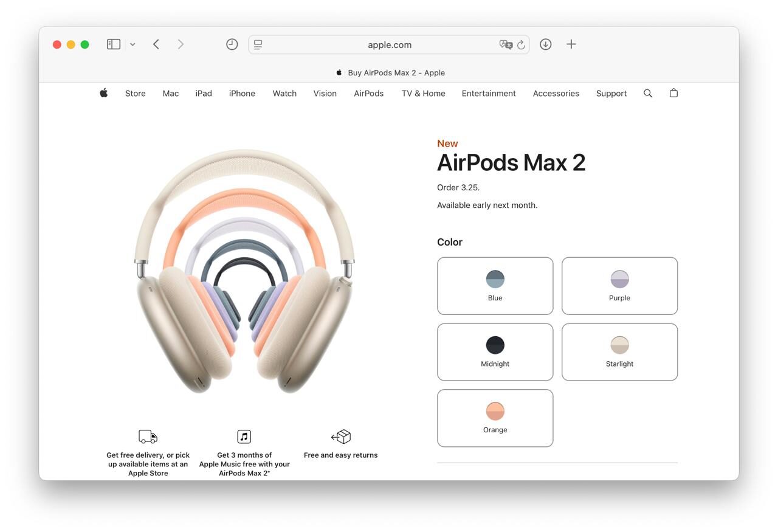Pick the Purple color swatch
The height and width of the screenshot is (532, 778).
[x=619, y=286]
